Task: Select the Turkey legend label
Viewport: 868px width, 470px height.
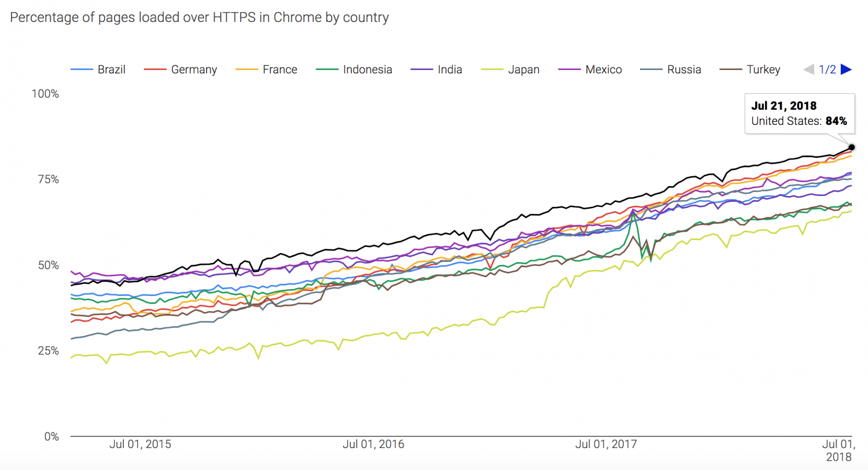Action: (763, 69)
